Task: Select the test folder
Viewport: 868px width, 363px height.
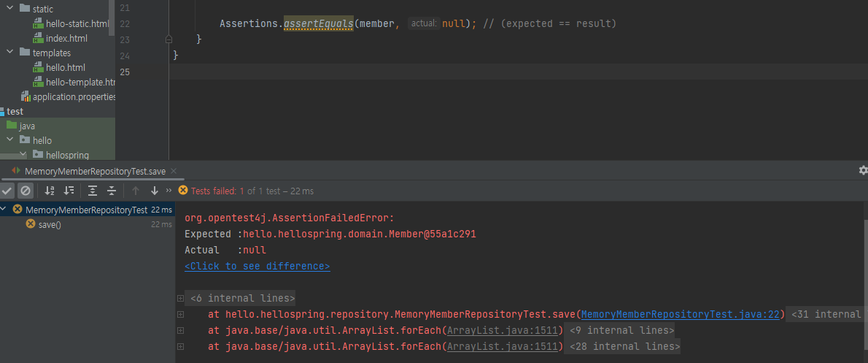Action: click(x=15, y=112)
